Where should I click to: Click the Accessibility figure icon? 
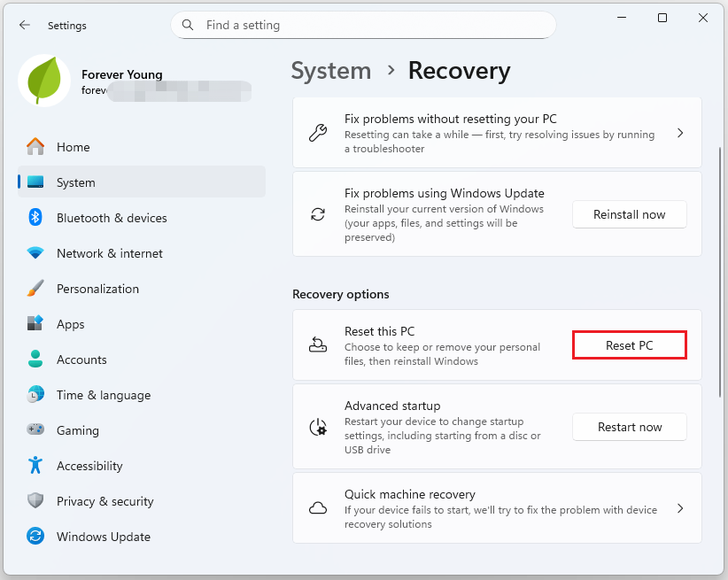point(35,465)
